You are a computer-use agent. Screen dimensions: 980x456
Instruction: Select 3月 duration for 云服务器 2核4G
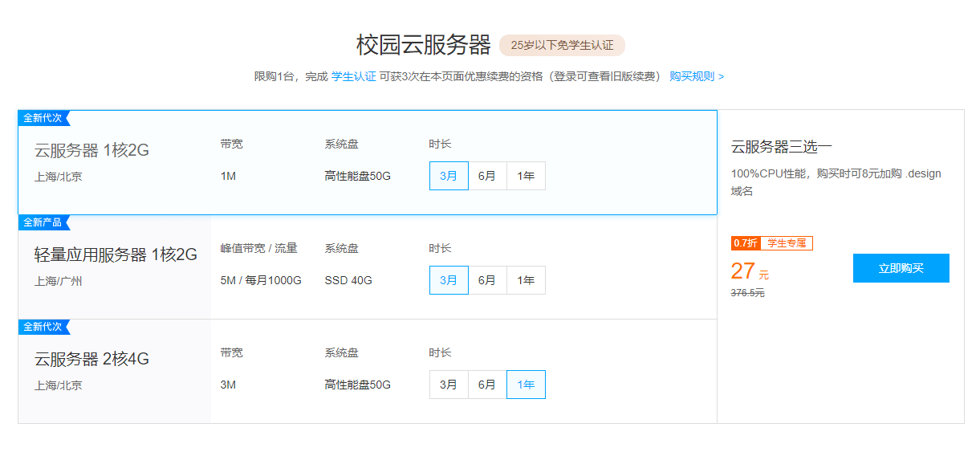449,385
